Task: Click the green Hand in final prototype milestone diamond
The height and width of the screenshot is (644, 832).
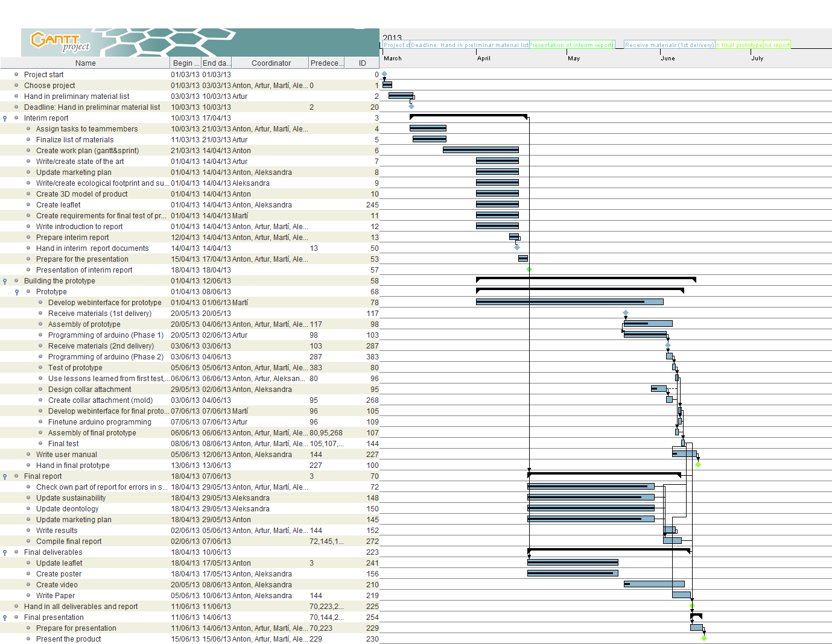Action: pos(698,465)
